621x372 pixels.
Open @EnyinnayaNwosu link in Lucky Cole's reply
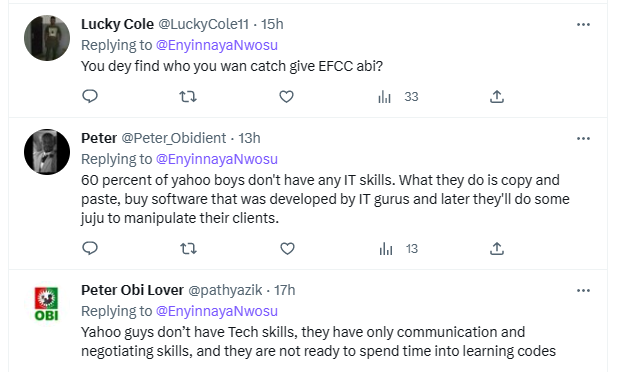coord(217,45)
